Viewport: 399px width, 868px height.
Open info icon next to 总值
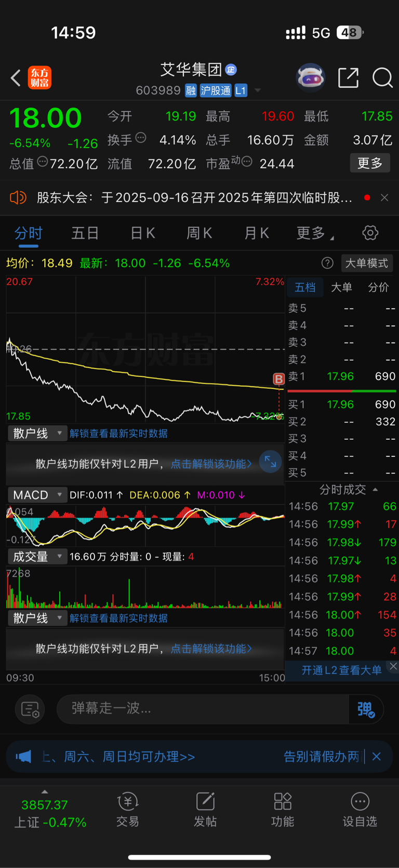coord(43,162)
